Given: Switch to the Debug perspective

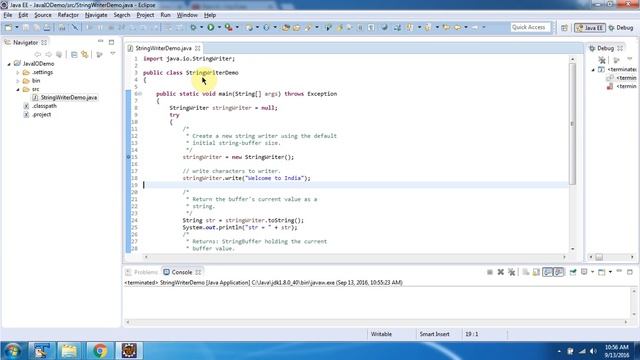Looking at the screenshot, I should pyautogui.click(x=621, y=28).
